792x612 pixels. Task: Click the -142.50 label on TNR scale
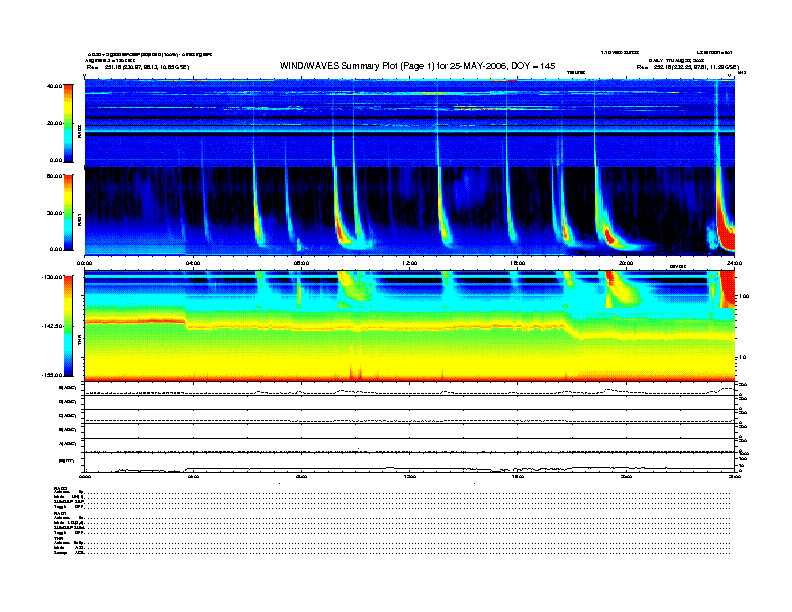52,326
